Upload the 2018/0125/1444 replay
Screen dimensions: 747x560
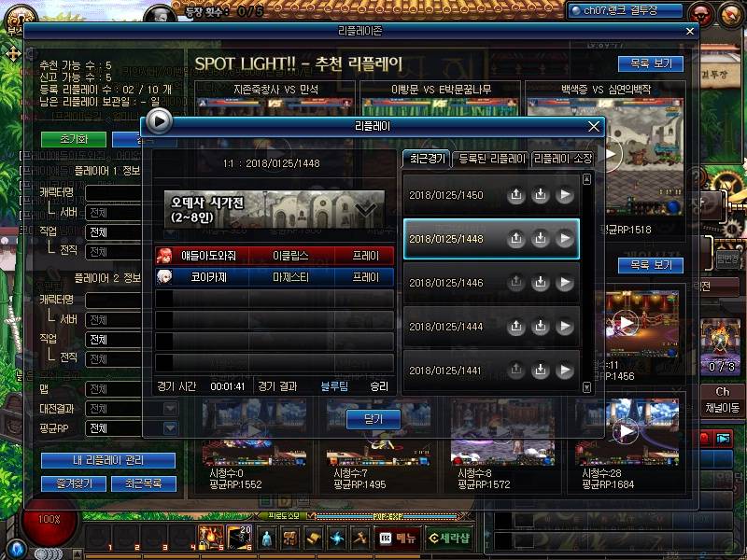pos(515,327)
